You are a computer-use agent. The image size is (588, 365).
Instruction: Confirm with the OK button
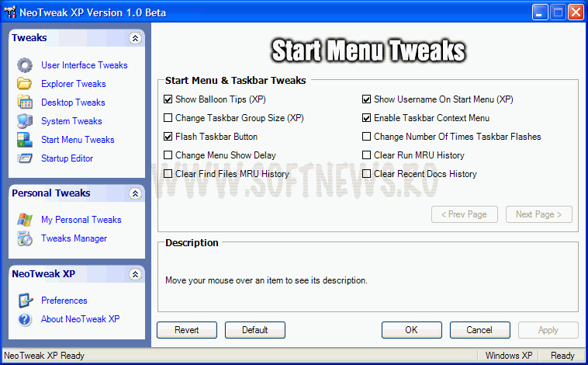coord(412,330)
